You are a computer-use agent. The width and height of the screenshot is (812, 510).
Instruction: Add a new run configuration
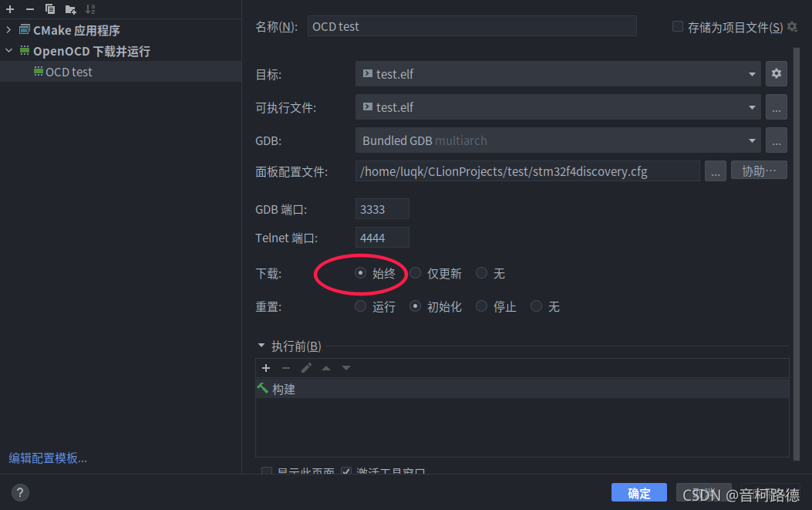click(10, 8)
